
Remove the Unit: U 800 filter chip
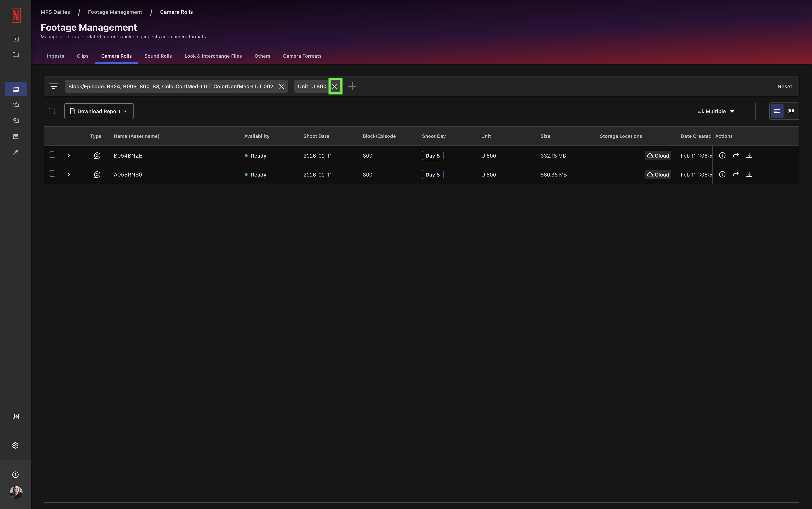[x=334, y=86]
